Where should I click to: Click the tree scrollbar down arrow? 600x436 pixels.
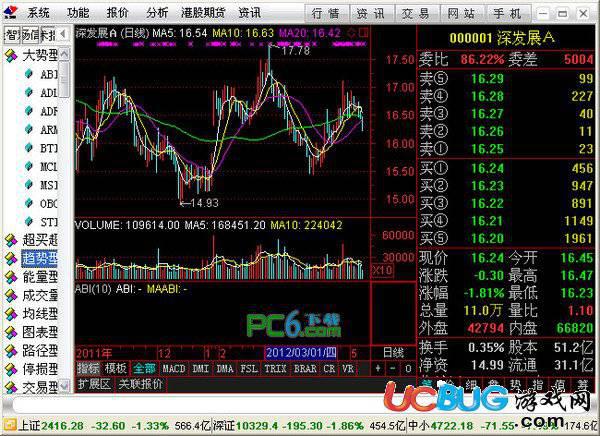pyautogui.click(x=64, y=385)
